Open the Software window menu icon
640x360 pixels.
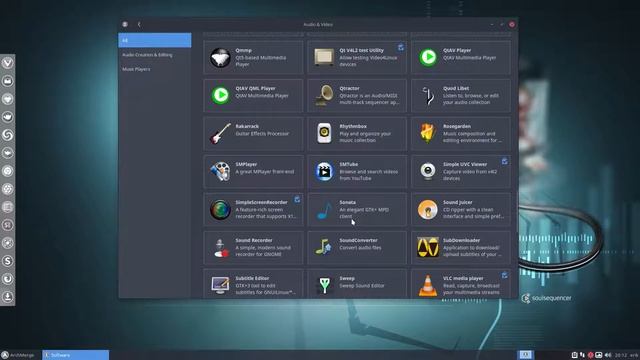[x=125, y=24]
